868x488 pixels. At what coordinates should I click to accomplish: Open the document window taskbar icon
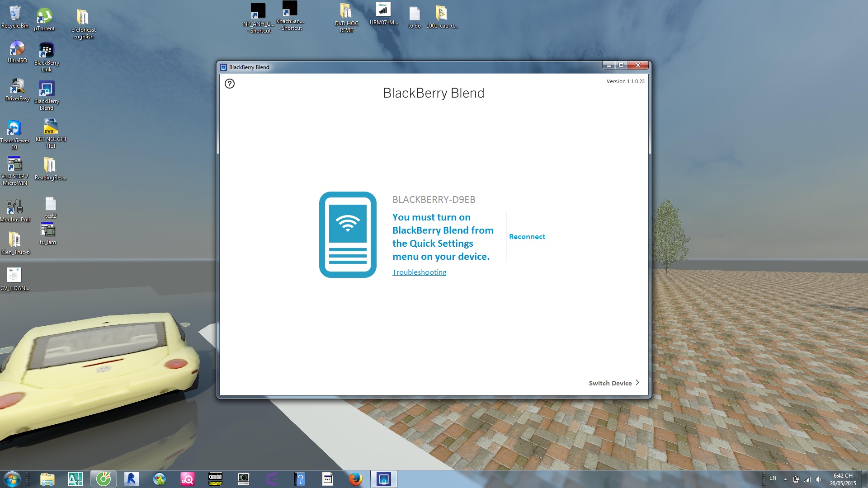(x=327, y=479)
